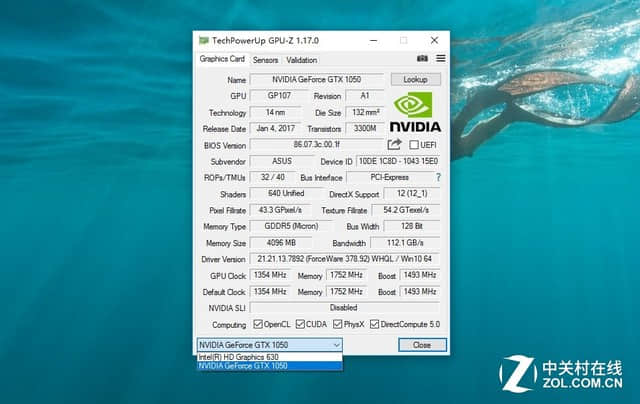The image size is (640, 404).
Task: Click the 'Driver Version' label text
Action: [223, 260]
